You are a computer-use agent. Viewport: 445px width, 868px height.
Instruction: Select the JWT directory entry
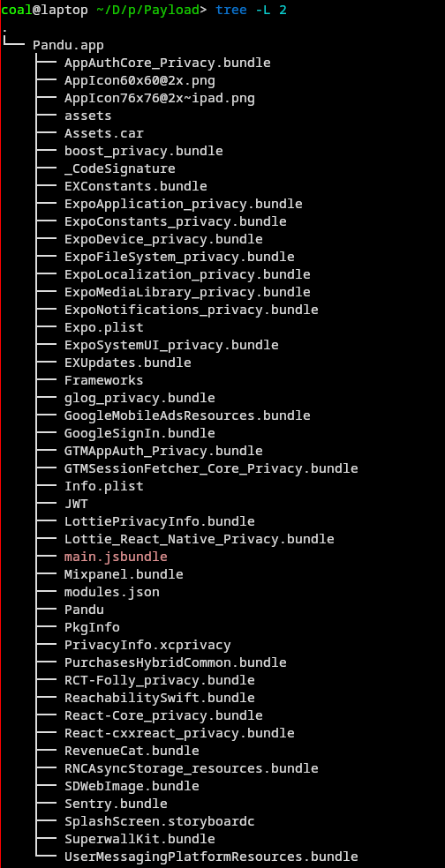(76, 504)
